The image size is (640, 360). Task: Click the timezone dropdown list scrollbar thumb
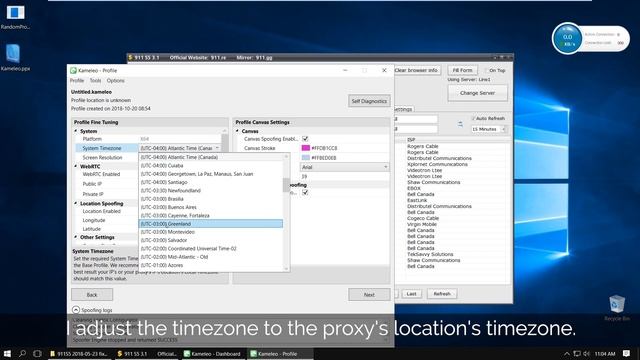[x=286, y=185]
